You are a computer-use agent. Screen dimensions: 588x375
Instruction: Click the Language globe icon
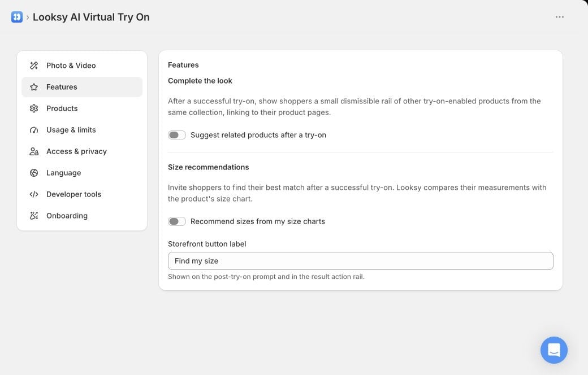[x=34, y=173]
